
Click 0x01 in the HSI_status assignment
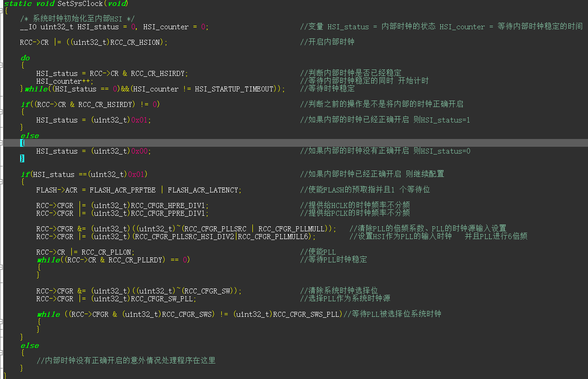point(140,120)
